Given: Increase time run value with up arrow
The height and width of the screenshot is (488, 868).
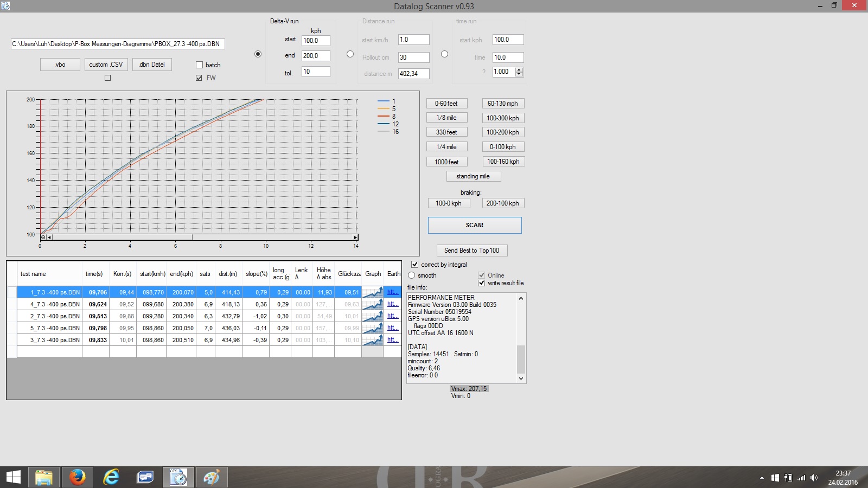Looking at the screenshot, I should [x=519, y=69].
